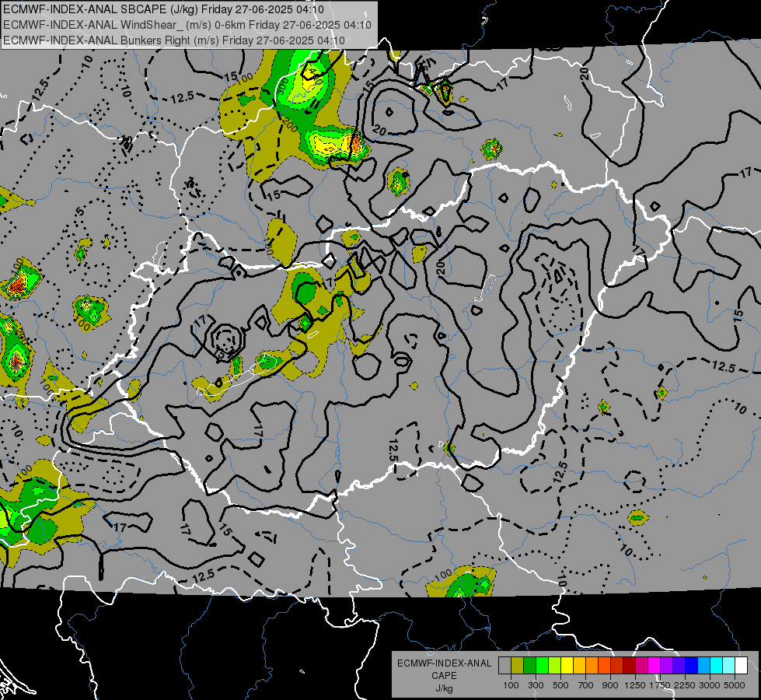Click the CAPE word in legend box
Screen dimensions: 761x700
click(444, 676)
